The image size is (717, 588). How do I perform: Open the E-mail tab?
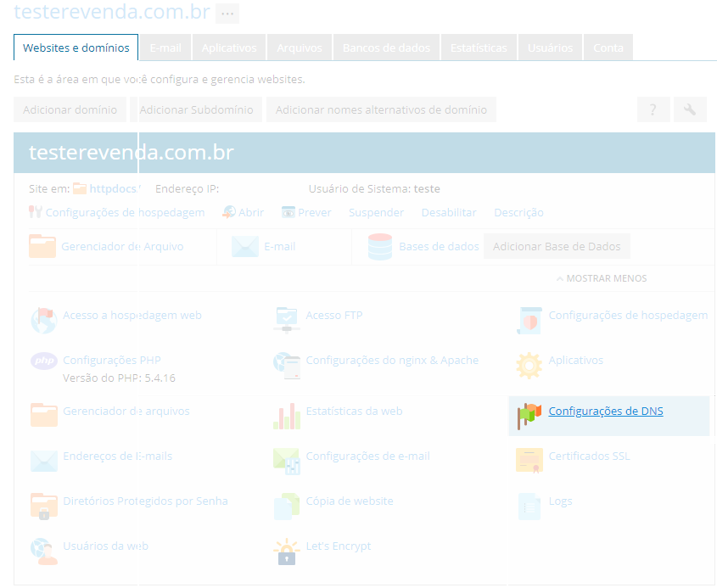click(165, 48)
